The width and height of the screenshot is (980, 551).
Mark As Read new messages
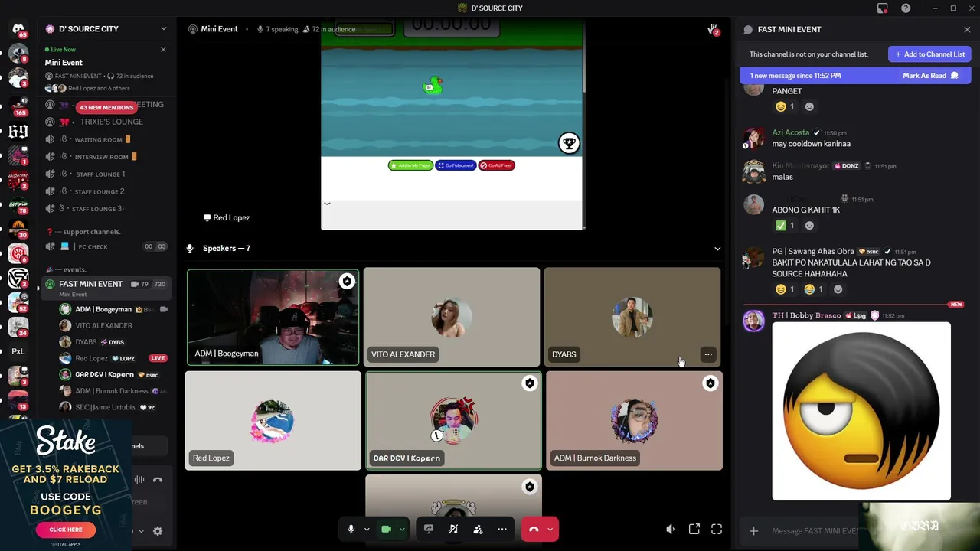point(931,76)
